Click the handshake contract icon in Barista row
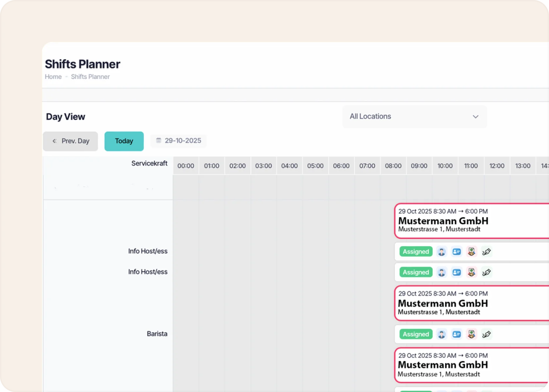This screenshot has width=549, height=392. (x=472, y=334)
